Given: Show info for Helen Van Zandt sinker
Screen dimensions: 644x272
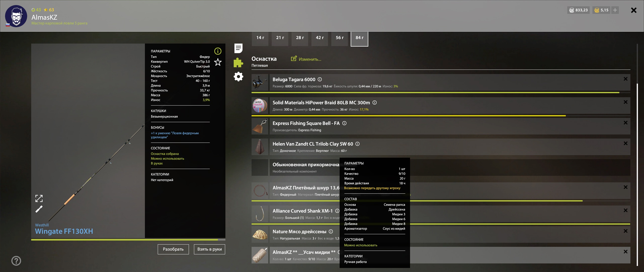Looking at the screenshot, I should point(357,144).
